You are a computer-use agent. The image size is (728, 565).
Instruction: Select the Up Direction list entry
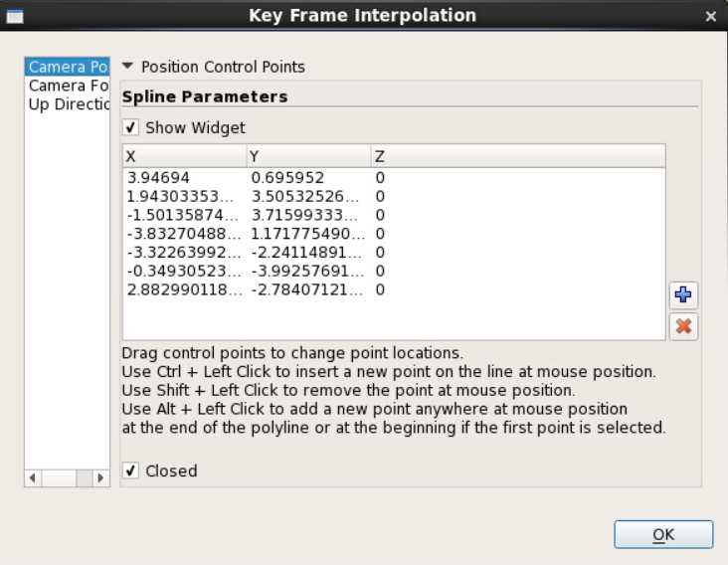(68, 104)
